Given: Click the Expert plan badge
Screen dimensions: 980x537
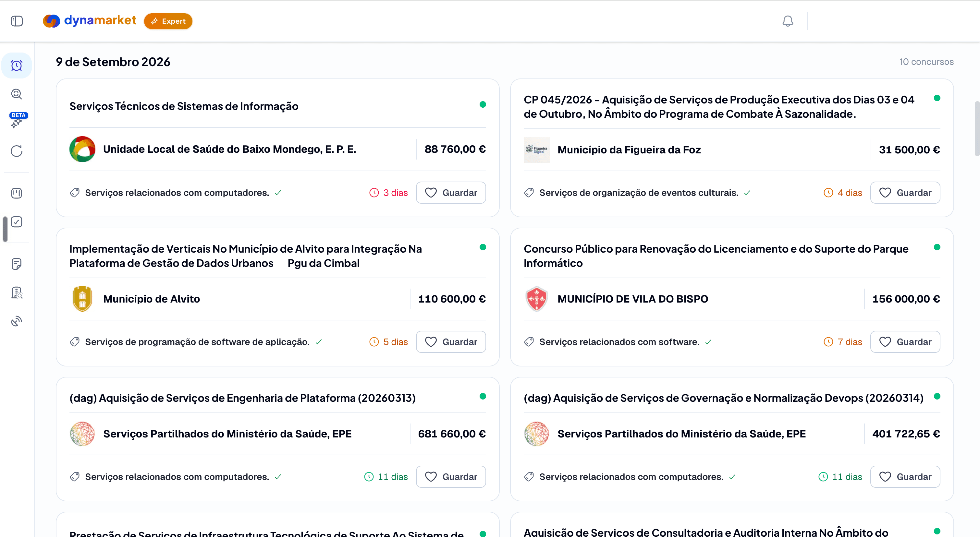Looking at the screenshot, I should pos(168,21).
